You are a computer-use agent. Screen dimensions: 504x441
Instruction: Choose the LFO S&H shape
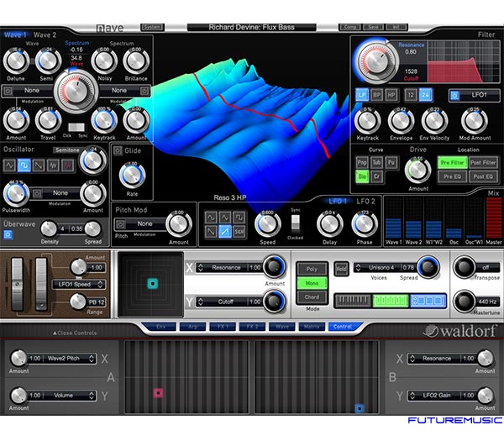239,232
